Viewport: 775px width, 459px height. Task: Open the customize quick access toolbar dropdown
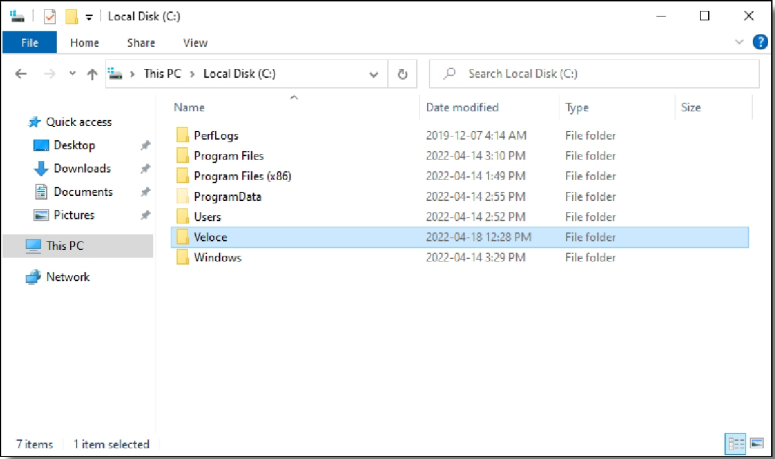89,17
